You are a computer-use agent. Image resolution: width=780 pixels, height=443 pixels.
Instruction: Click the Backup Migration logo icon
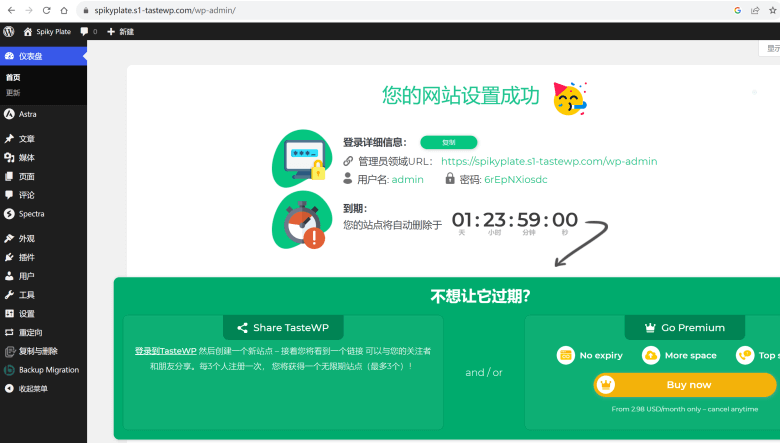[9, 370]
